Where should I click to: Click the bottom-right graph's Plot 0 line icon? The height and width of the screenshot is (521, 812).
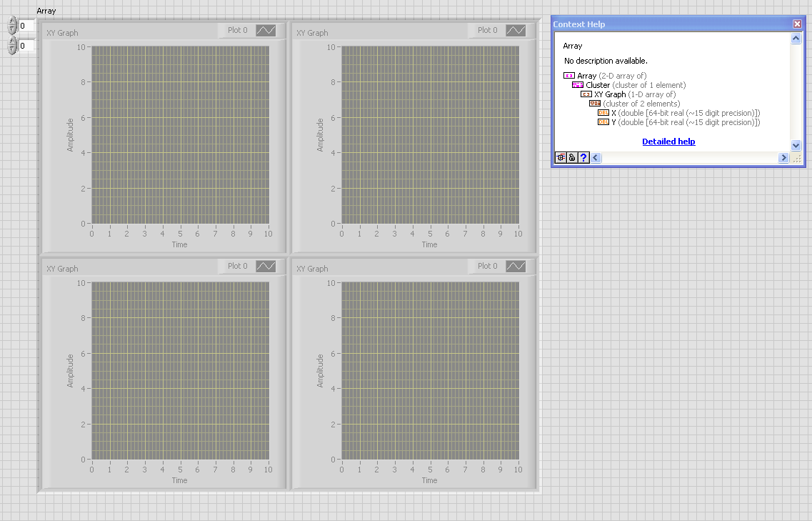[516, 267]
